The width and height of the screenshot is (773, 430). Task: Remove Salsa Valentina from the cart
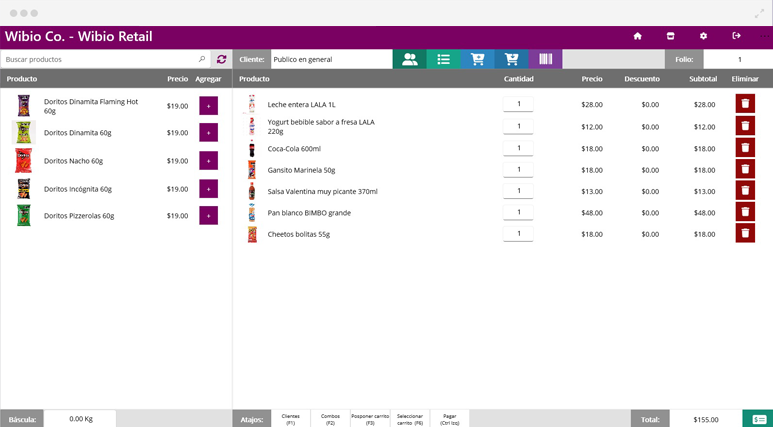(x=745, y=190)
